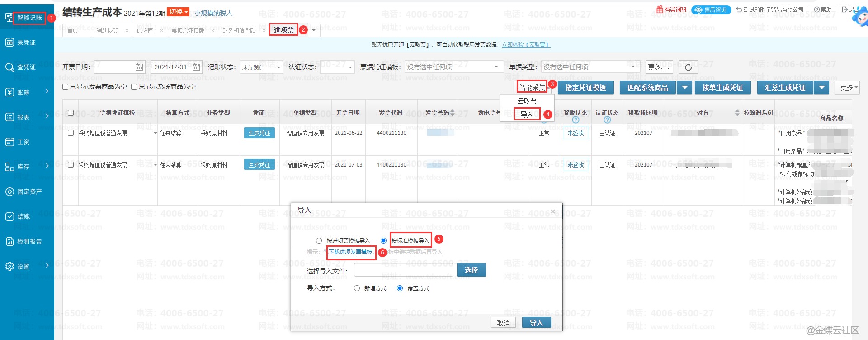868x340 pixels.
Task: Click the refresh icon button beside 更多
Action: [688, 67]
